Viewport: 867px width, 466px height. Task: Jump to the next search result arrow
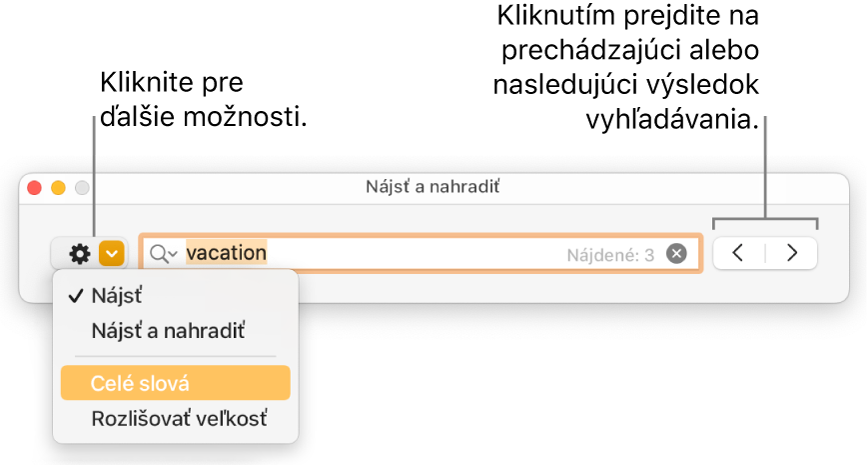pyautogui.click(x=792, y=253)
